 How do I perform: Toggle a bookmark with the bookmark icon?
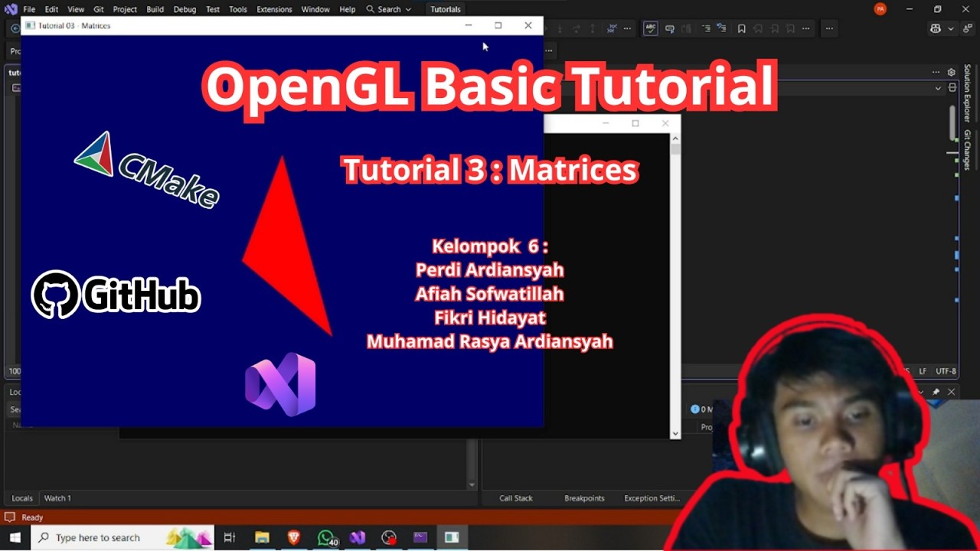tap(741, 29)
